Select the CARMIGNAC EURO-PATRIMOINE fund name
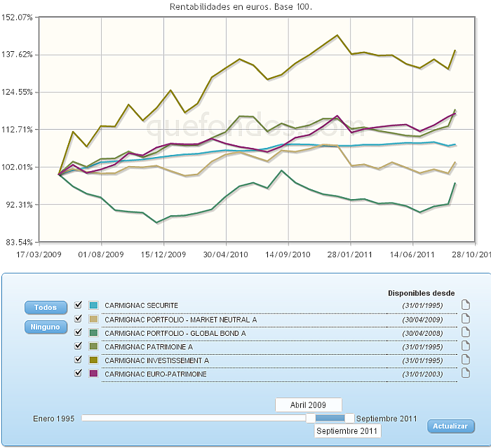This screenshot has height=448, width=491. pos(156,374)
